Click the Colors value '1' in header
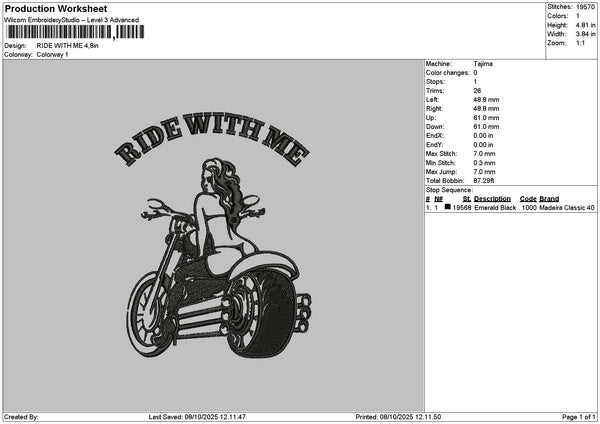 pos(577,16)
